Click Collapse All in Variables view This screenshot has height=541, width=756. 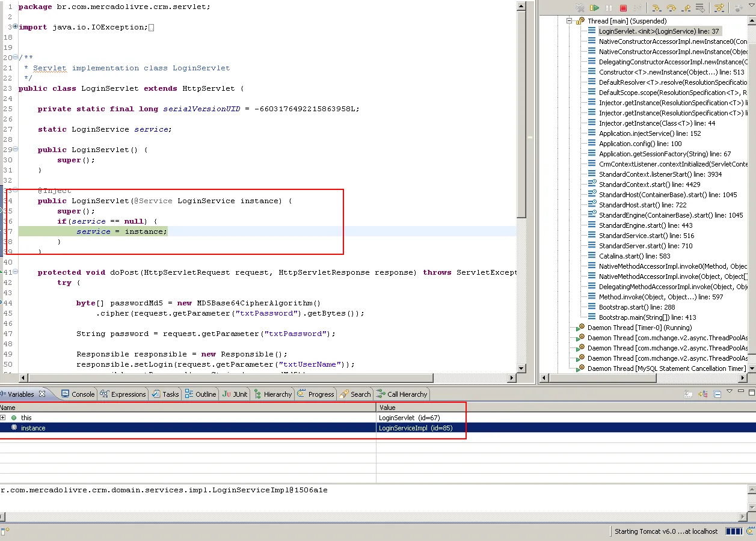[718, 394]
